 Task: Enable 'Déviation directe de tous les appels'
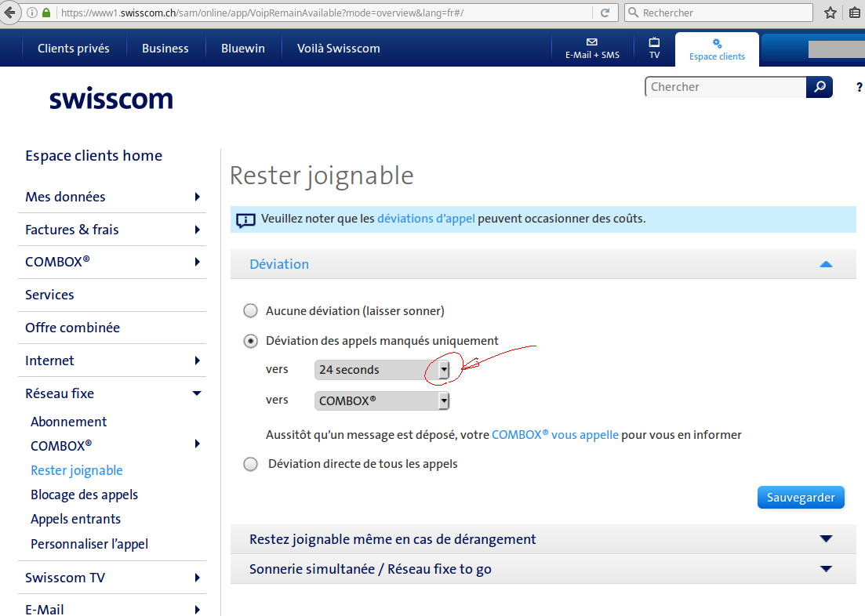click(x=250, y=464)
